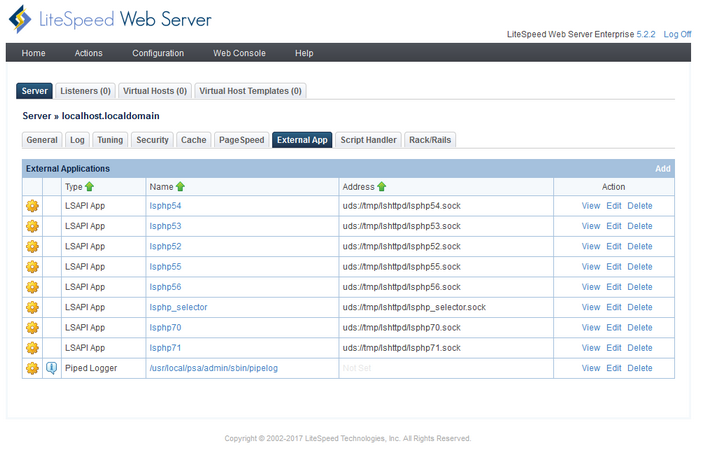Open the lsphp53 name link
The width and height of the screenshot is (715, 472).
(165, 226)
